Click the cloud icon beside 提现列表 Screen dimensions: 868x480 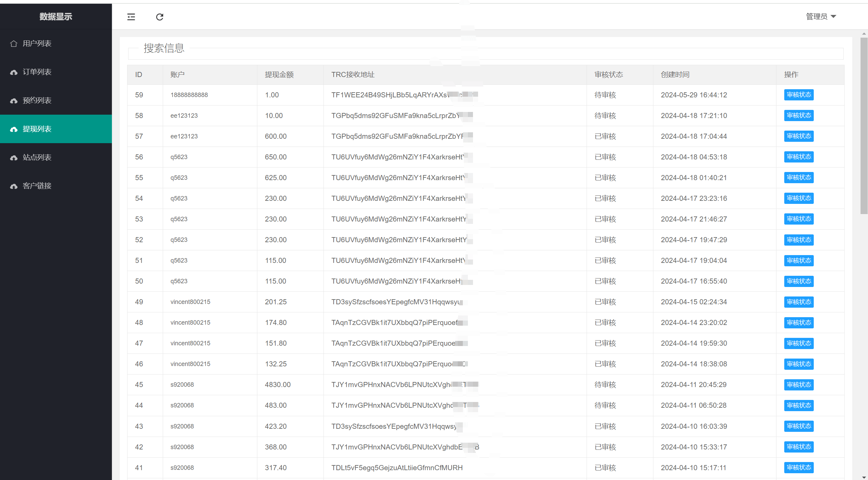coord(14,129)
